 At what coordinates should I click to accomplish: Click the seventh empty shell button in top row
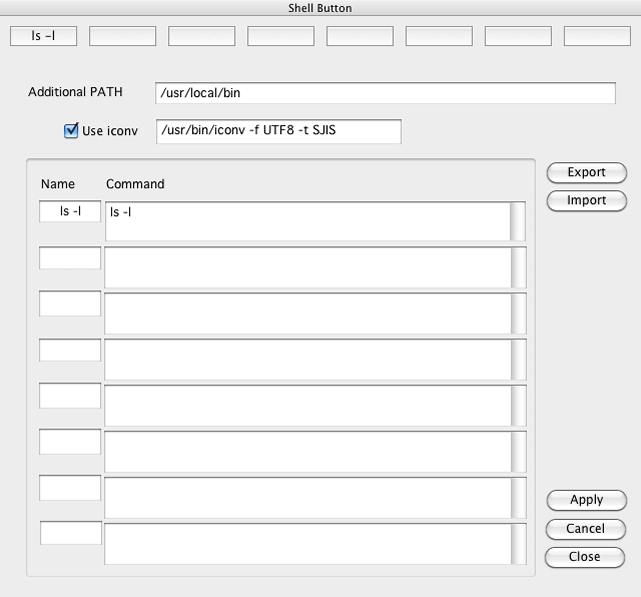coord(518,36)
